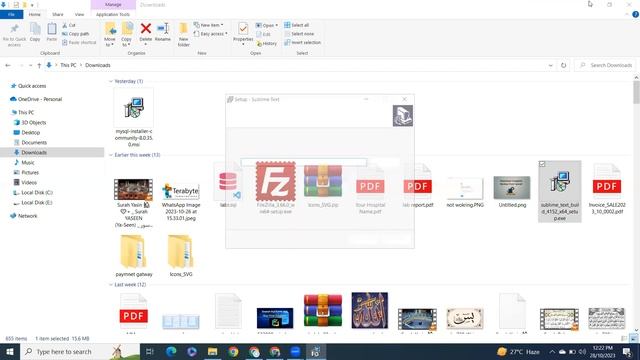Open the address bar history dropdown

[551, 65]
